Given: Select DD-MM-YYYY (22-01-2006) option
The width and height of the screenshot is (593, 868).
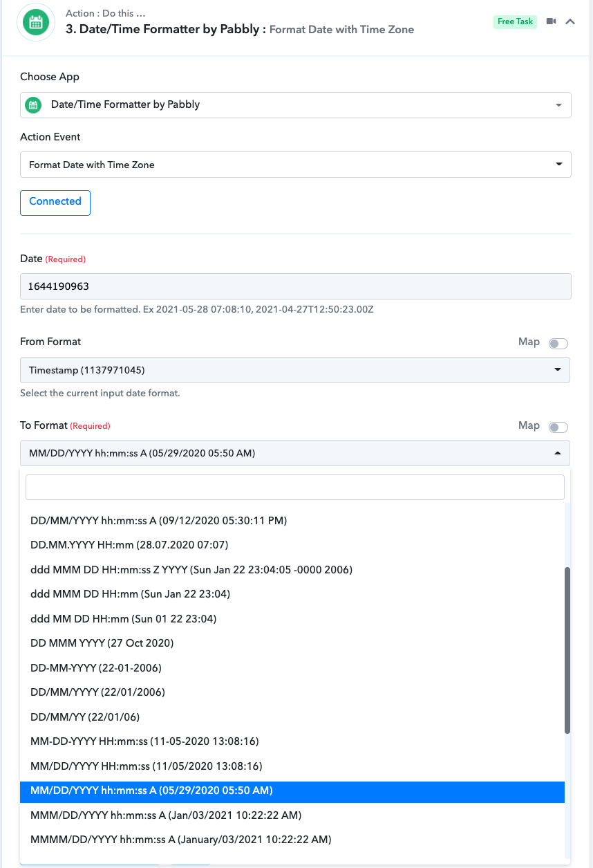Looking at the screenshot, I should point(292,668).
